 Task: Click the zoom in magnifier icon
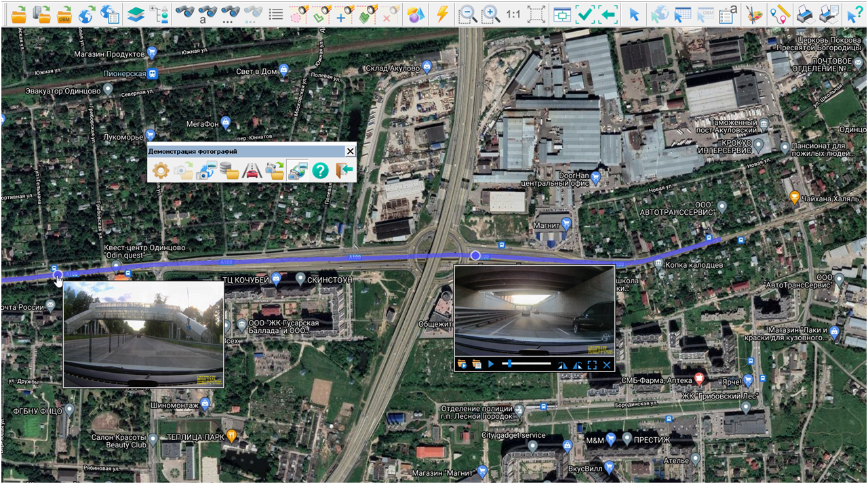[490, 14]
